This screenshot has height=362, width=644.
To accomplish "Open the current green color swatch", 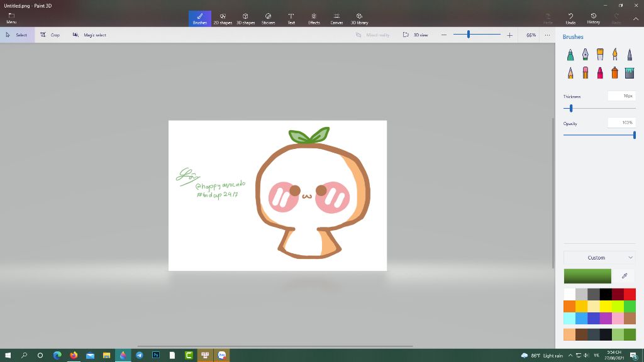I will 587,276.
